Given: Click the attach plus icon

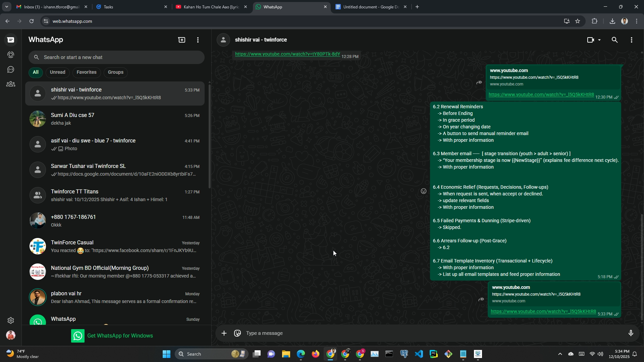Looking at the screenshot, I should (224, 333).
